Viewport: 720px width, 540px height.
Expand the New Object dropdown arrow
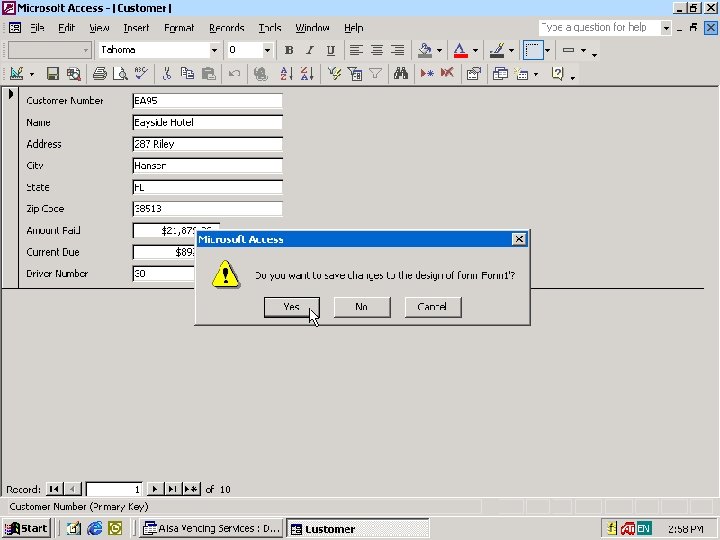536,74
